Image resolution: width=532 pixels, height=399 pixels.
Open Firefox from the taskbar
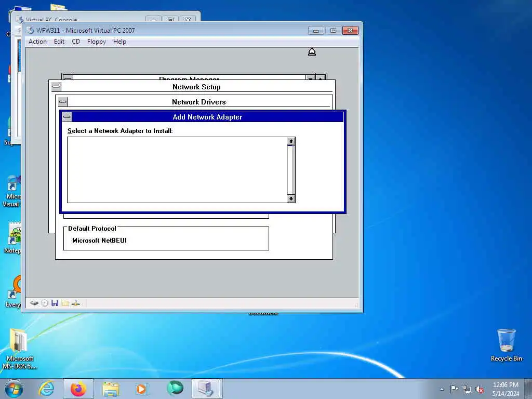pos(78,389)
